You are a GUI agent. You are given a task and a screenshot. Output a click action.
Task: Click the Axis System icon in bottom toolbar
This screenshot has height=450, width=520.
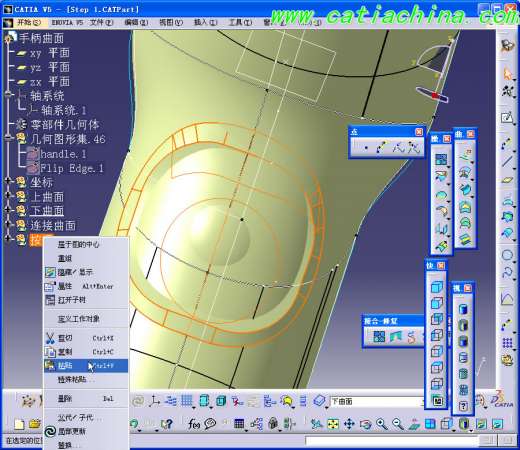(154, 401)
